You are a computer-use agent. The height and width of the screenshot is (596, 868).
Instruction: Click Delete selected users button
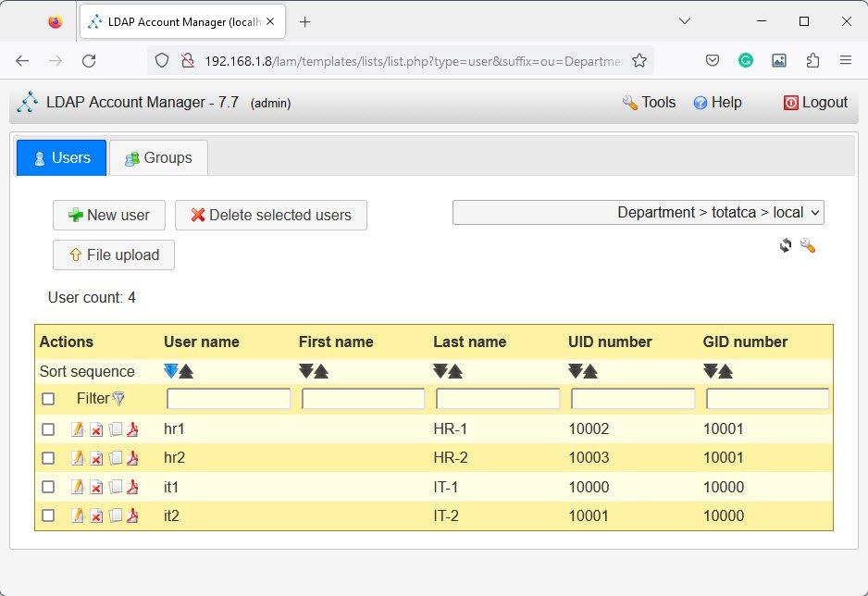click(271, 215)
